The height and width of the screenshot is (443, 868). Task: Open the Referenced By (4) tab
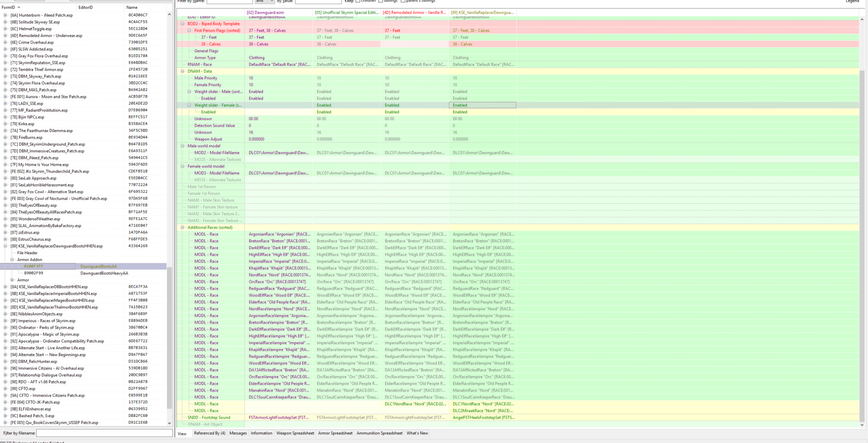pos(210,433)
